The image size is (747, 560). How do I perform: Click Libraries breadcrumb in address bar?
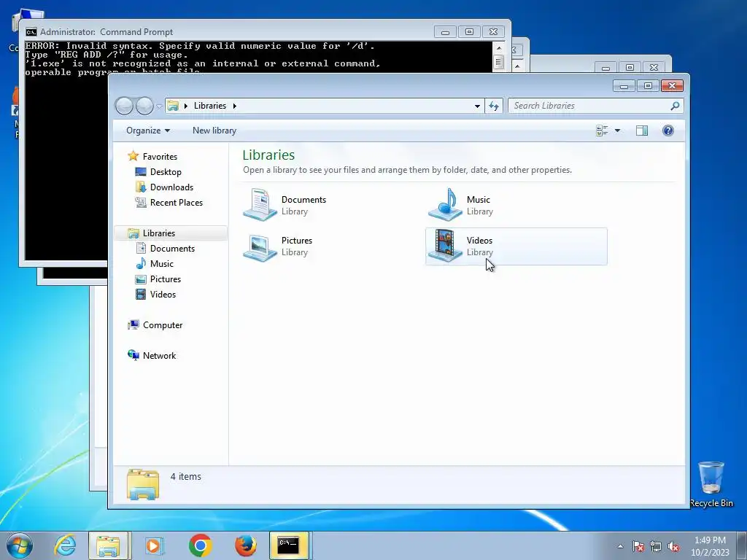[x=209, y=106]
